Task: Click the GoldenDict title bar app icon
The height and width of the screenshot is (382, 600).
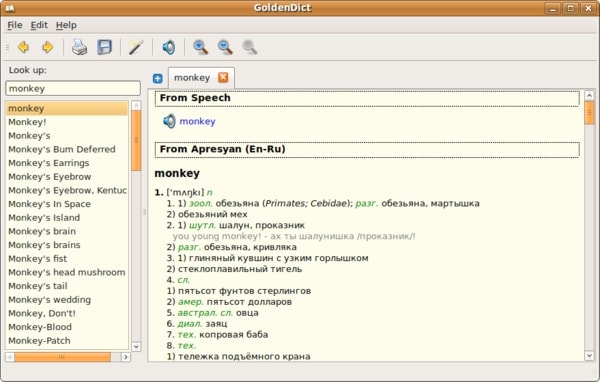Action: click(x=10, y=8)
